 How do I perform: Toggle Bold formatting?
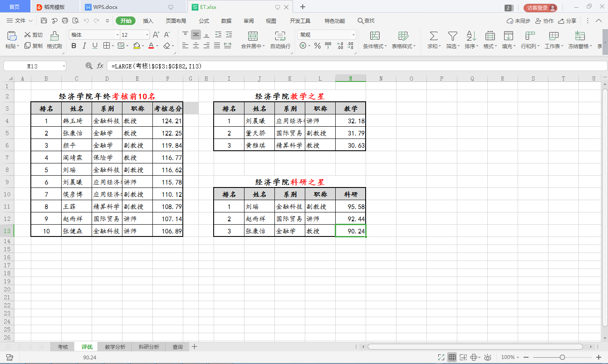pyautogui.click(x=74, y=46)
